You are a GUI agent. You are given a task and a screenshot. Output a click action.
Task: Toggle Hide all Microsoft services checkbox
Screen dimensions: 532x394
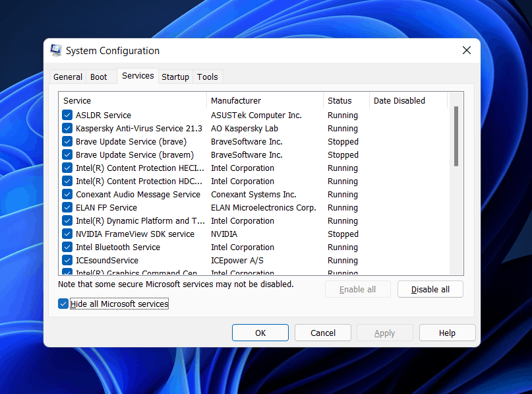point(63,304)
